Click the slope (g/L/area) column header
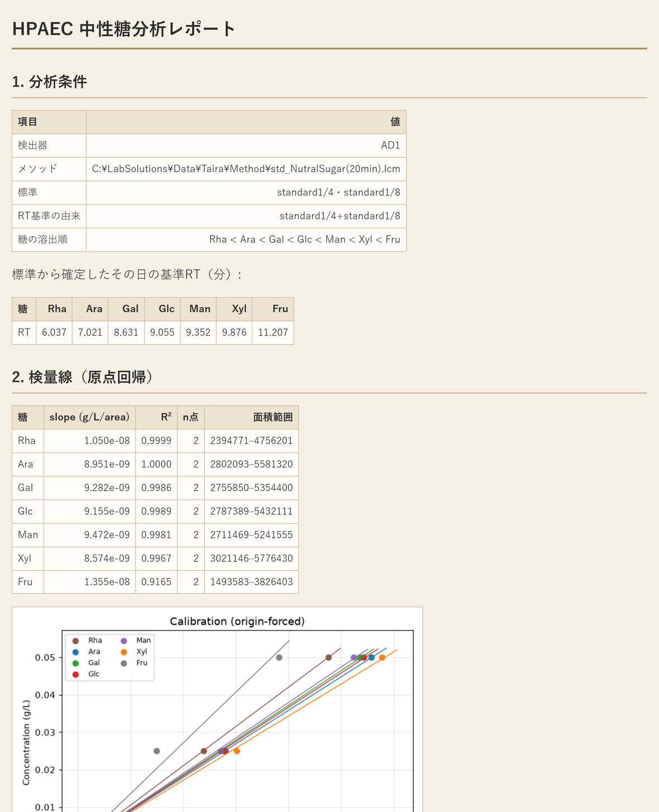The width and height of the screenshot is (659, 812). pyautogui.click(x=89, y=417)
